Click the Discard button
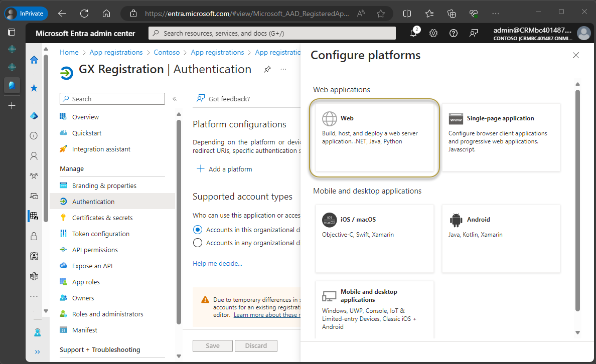The width and height of the screenshot is (596, 364). click(x=256, y=345)
